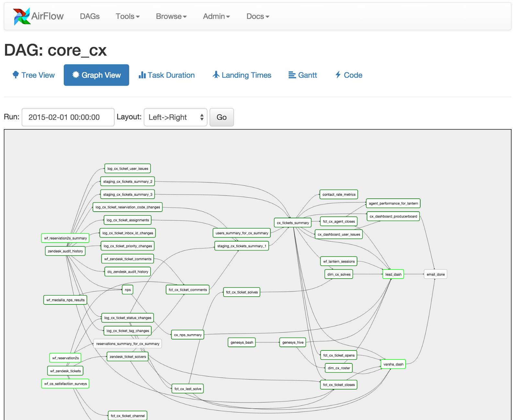Screen dimensions: 518x420
Task: Click the bar chart icon for Task Duration
Action: [x=142, y=75]
